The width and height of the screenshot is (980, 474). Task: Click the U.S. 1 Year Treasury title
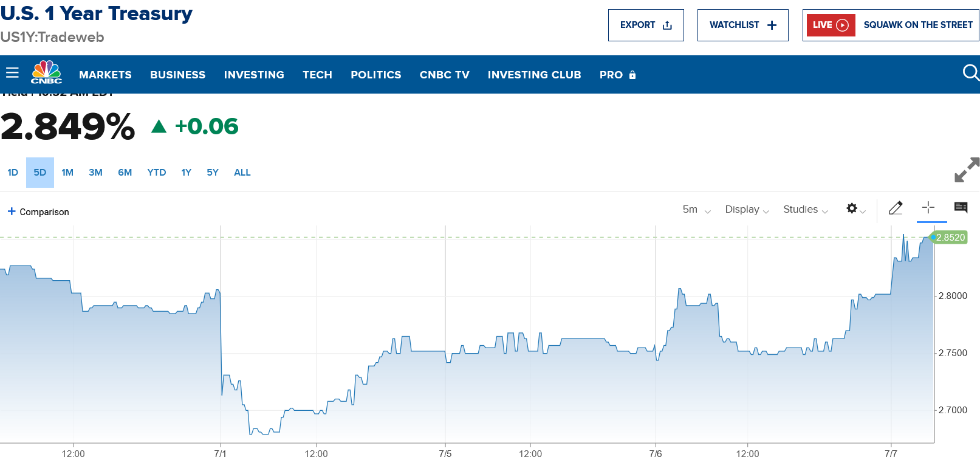(x=96, y=13)
